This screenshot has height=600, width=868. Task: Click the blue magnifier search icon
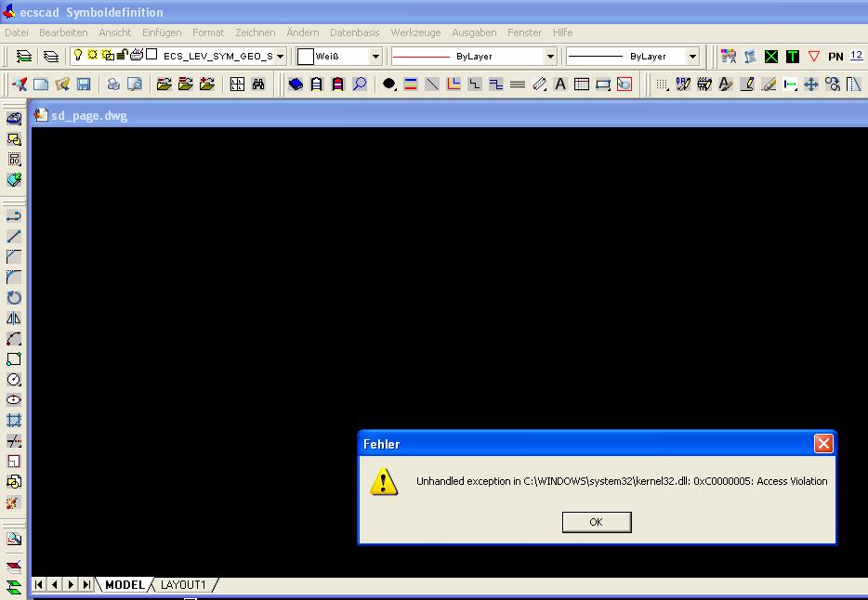click(360, 84)
